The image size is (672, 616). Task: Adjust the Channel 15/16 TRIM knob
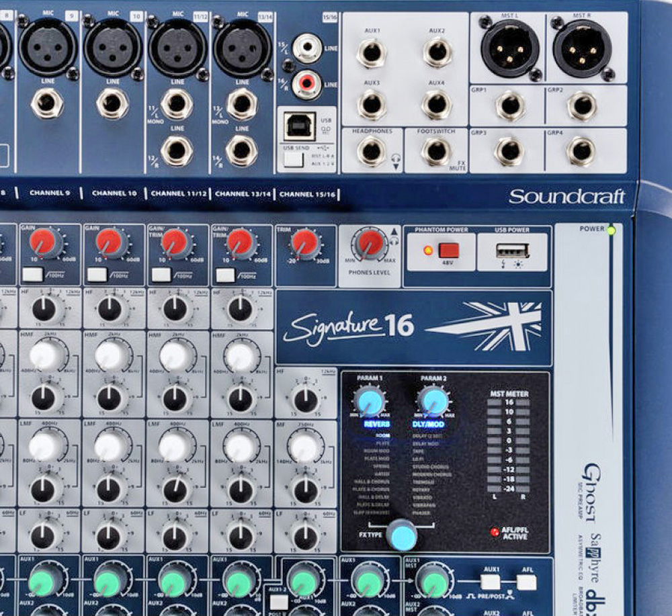click(304, 244)
